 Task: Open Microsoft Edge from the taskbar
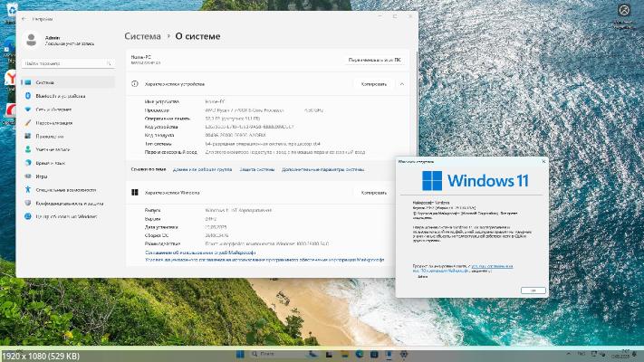click(x=360, y=354)
